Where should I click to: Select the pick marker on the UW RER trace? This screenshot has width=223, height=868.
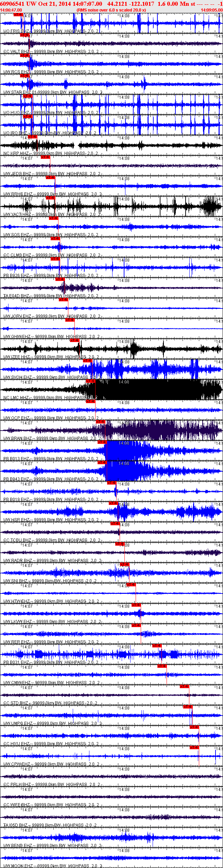[136, 625]
